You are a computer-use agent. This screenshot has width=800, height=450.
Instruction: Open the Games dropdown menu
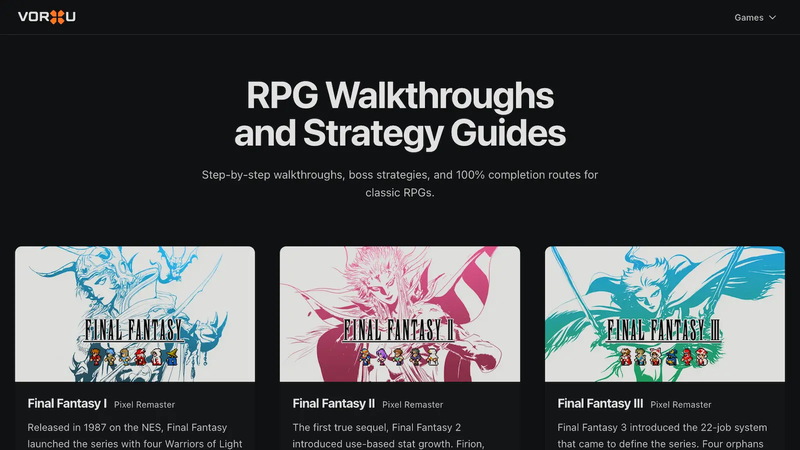755,17
